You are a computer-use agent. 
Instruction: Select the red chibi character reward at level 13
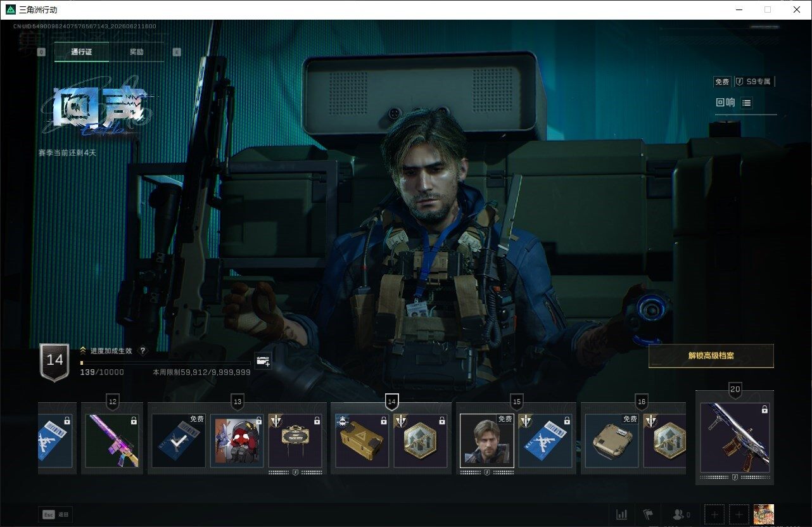pos(237,440)
